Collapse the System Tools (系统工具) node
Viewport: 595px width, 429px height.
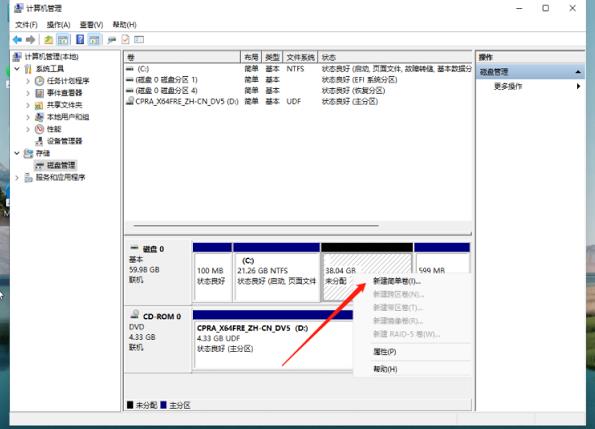tap(17, 69)
